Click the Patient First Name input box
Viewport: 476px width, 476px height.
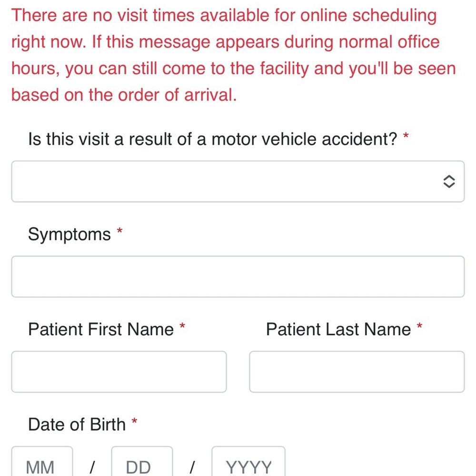[x=119, y=372]
